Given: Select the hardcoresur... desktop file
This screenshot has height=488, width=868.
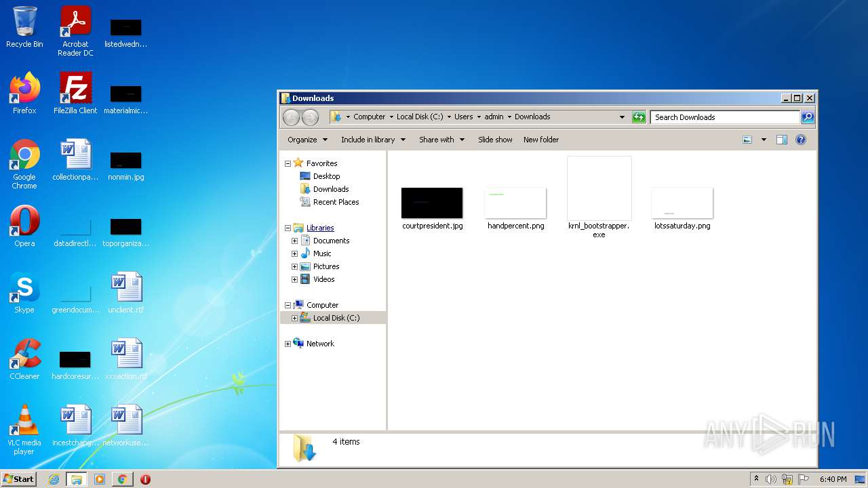Looking at the screenshot, I should click(x=75, y=364).
